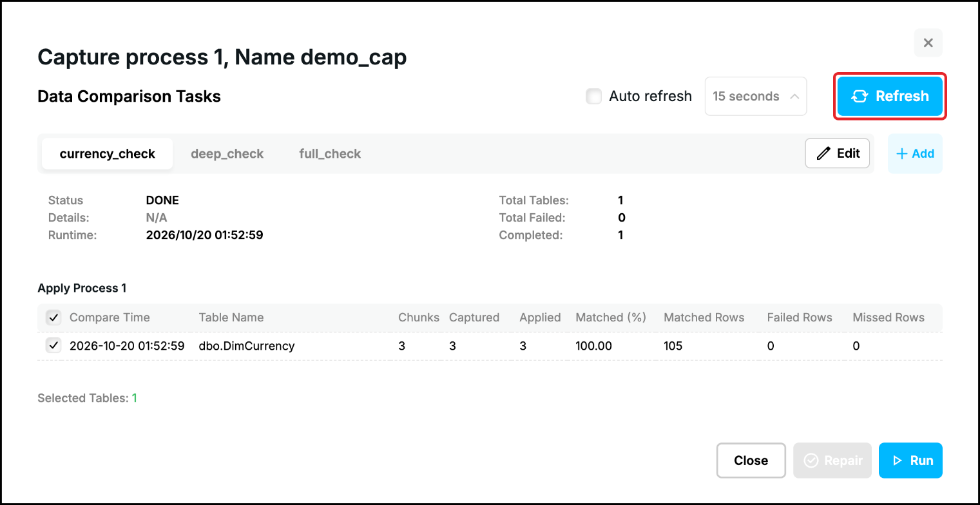Close the dialog with the X icon

(x=928, y=43)
